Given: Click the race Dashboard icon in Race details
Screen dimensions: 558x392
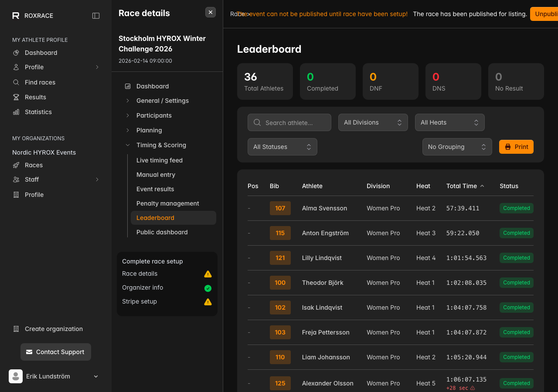Looking at the screenshot, I should point(128,86).
